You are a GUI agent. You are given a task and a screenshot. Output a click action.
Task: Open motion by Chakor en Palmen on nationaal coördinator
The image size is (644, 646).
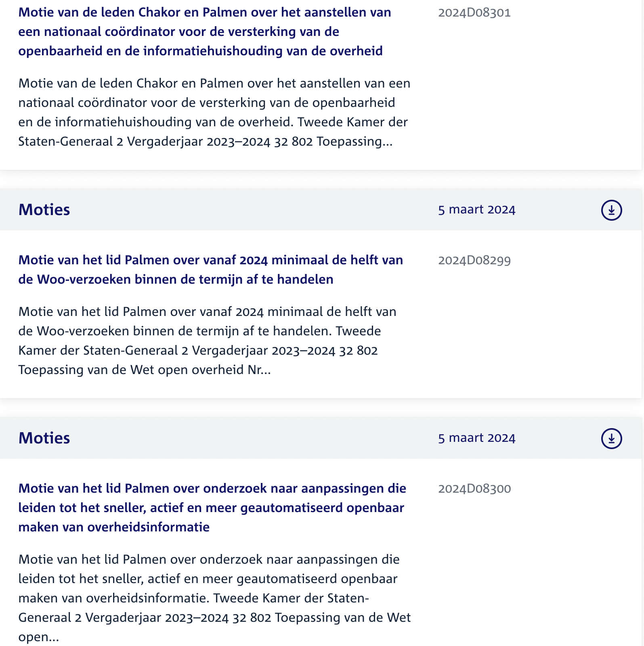tap(205, 31)
